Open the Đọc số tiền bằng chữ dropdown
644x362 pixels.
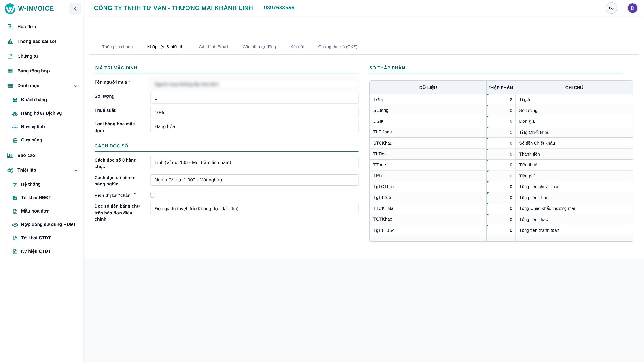254,209
